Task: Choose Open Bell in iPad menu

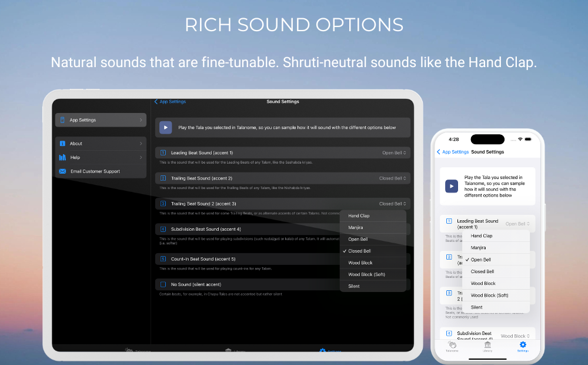Action: coord(373,239)
